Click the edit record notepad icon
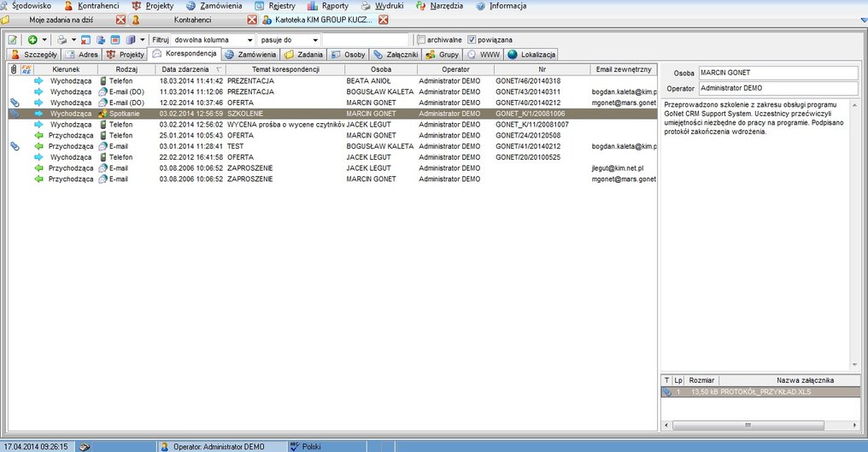This screenshot has height=452, width=868. pos(12,40)
